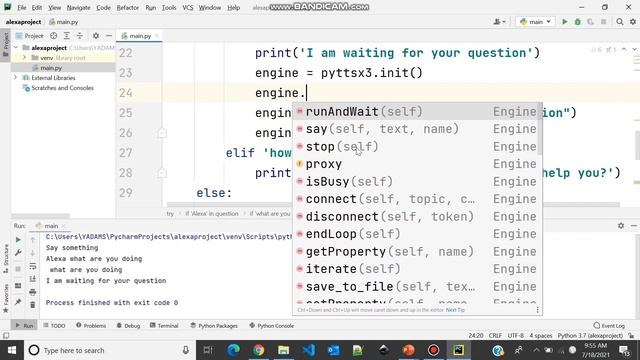The image size is (640, 360).
Task: Click the wrench icon in Run panel
Action: point(18,253)
